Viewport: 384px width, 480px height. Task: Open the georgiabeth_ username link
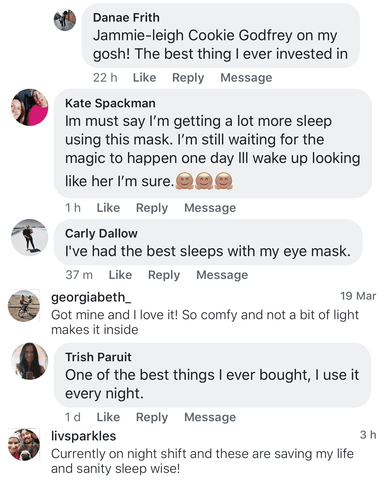click(x=91, y=297)
